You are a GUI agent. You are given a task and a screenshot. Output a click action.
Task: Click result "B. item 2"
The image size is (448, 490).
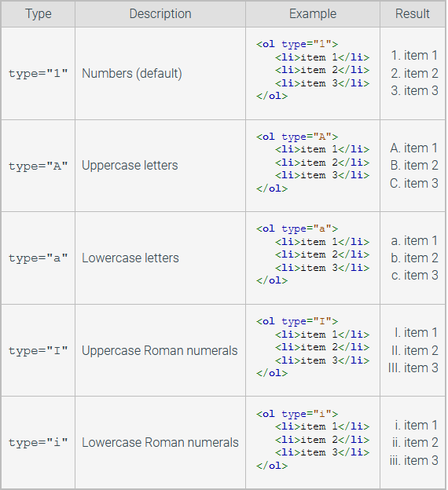pyautogui.click(x=414, y=166)
